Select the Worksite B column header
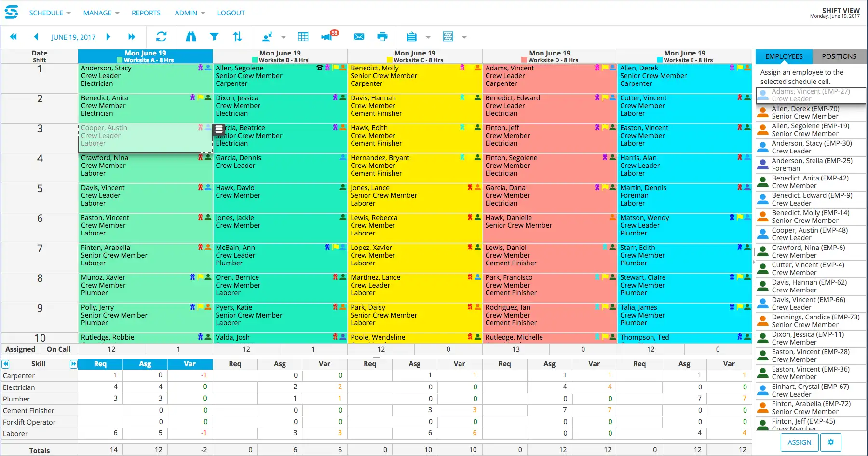The width and height of the screenshot is (868, 456). [280, 56]
